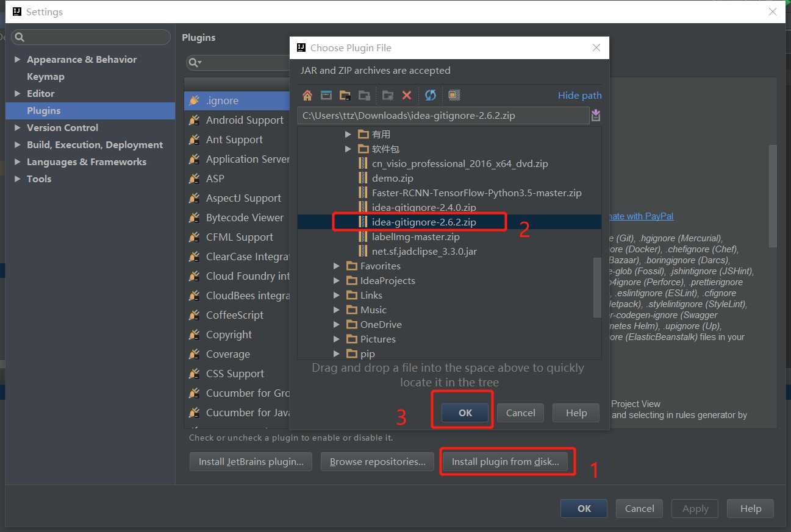Click the plug icon beside Android Support
Image resolution: width=791 pixels, height=532 pixels.
195,120
